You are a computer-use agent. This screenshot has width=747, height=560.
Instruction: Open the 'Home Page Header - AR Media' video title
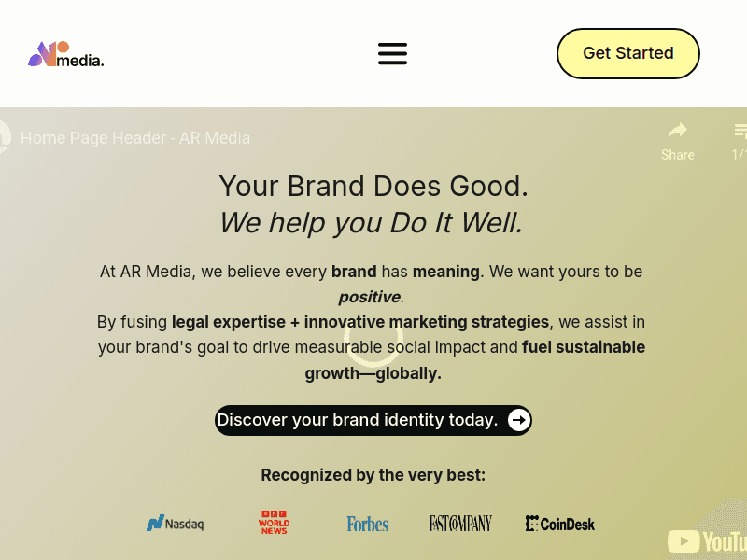click(135, 138)
